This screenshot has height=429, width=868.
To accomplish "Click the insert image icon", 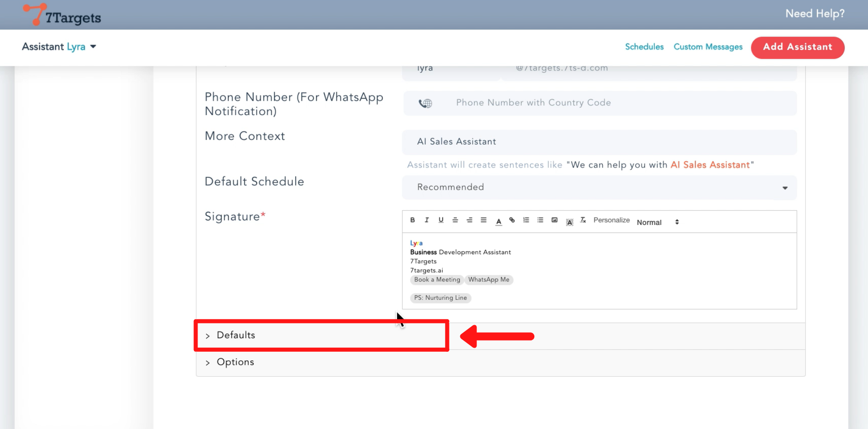I will [x=554, y=220].
